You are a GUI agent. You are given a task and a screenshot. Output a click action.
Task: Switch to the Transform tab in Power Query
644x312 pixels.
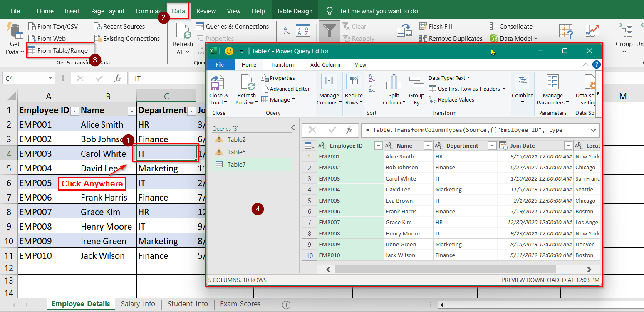pyautogui.click(x=283, y=64)
